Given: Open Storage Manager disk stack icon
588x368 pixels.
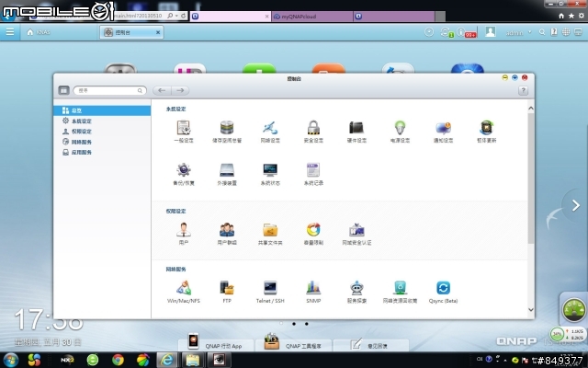Looking at the screenshot, I should click(x=227, y=128).
